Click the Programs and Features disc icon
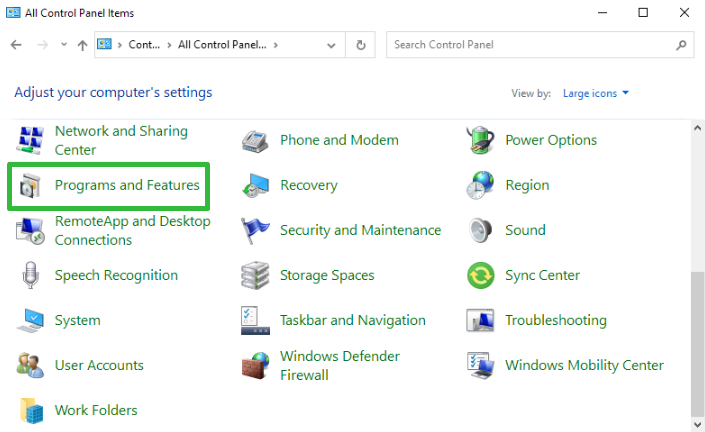Screen dimensions: 705x432 31,185
